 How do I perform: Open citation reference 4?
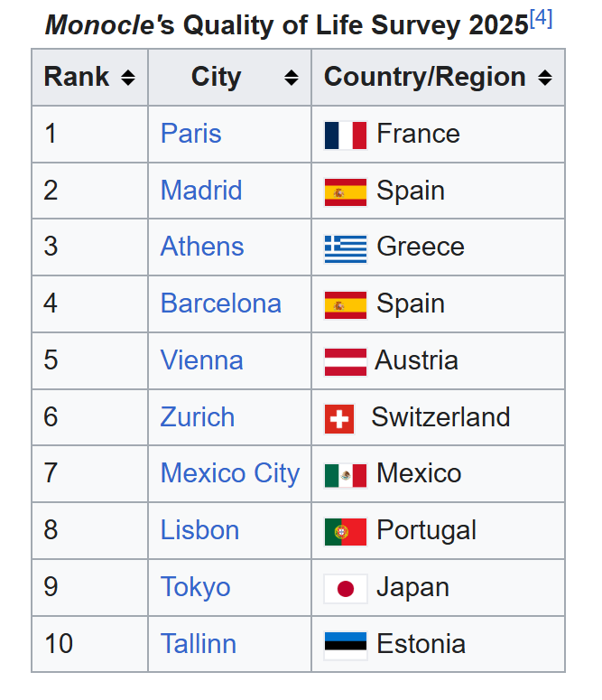click(x=541, y=19)
